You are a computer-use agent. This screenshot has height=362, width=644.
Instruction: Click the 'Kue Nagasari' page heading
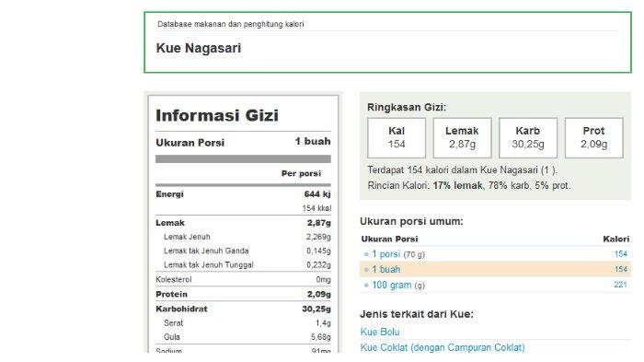(x=199, y=48)
